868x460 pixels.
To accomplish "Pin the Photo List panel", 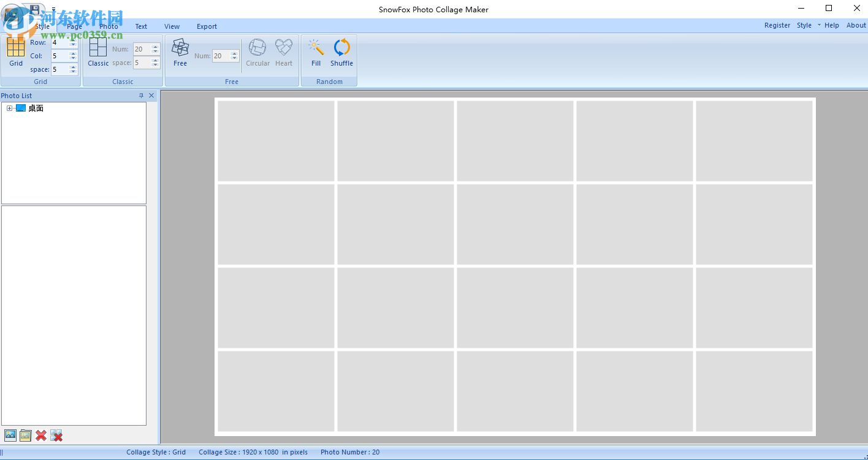I will click(141, 96).
